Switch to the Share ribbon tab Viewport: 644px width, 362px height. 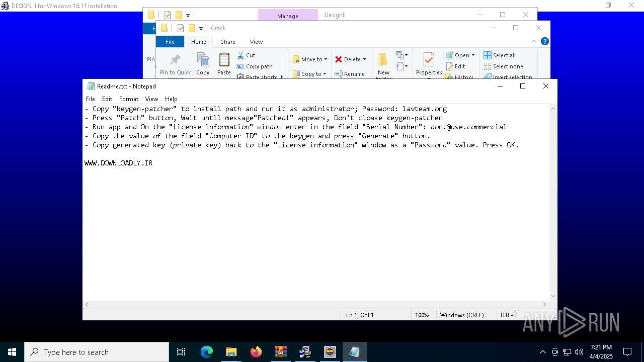228,42
